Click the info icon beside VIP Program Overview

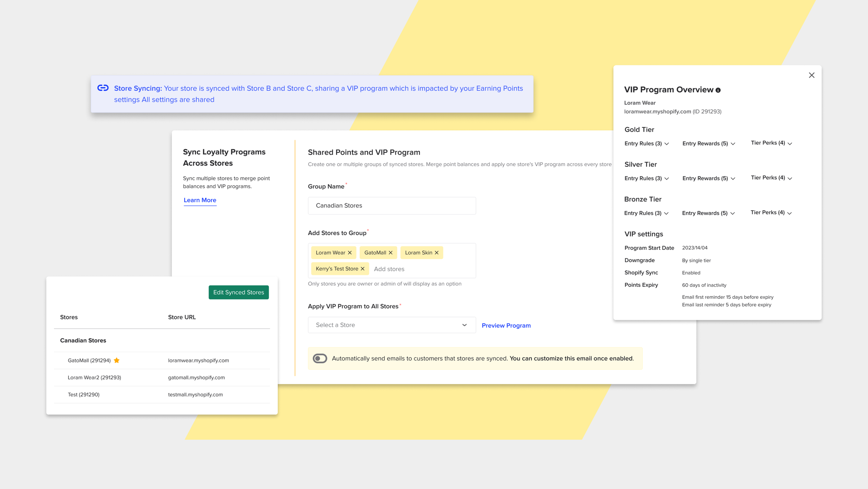pos(718,90)
